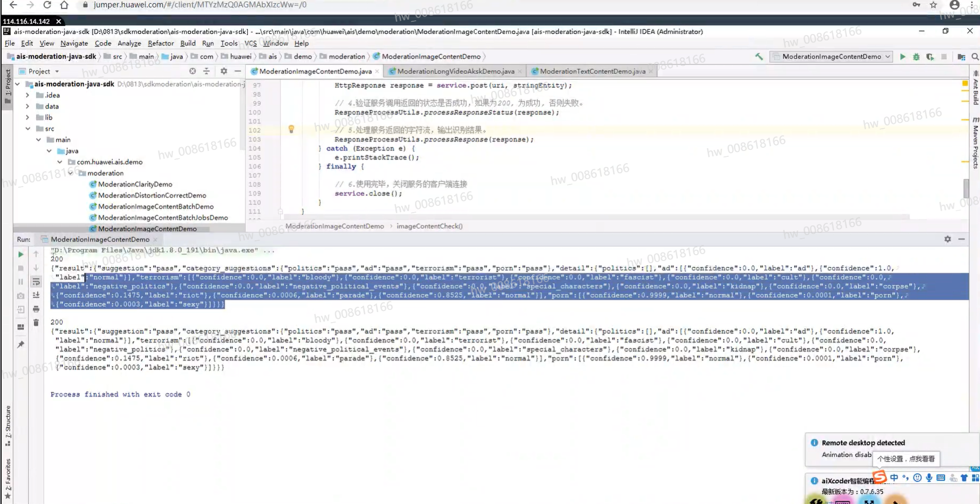
Task: Toggle Sogou punctuation mode
Action: coord(906,477)
